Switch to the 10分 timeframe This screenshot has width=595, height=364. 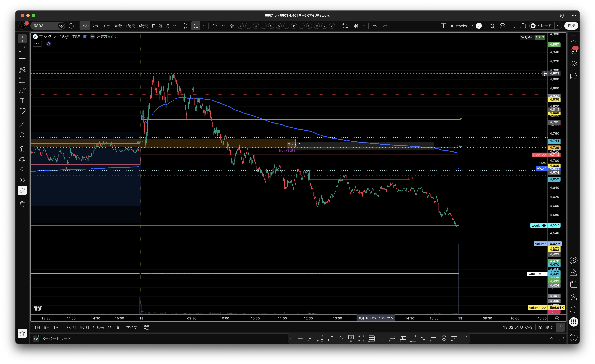click(x=106, y=26)
